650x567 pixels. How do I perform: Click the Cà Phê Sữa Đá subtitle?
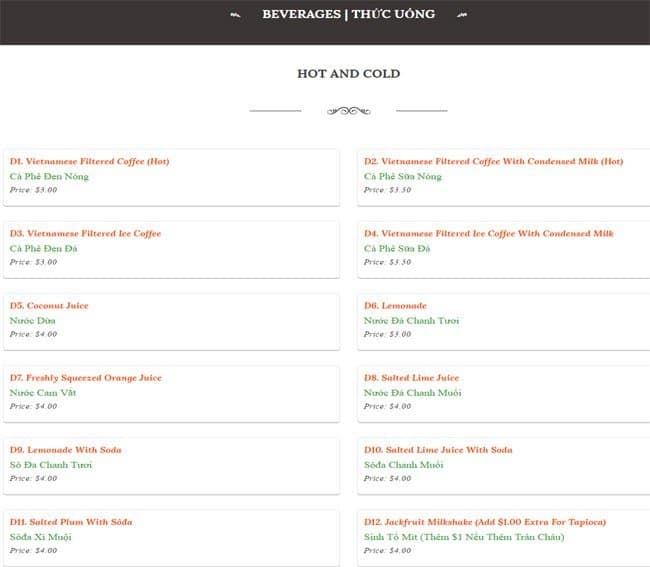click(397, 249)
